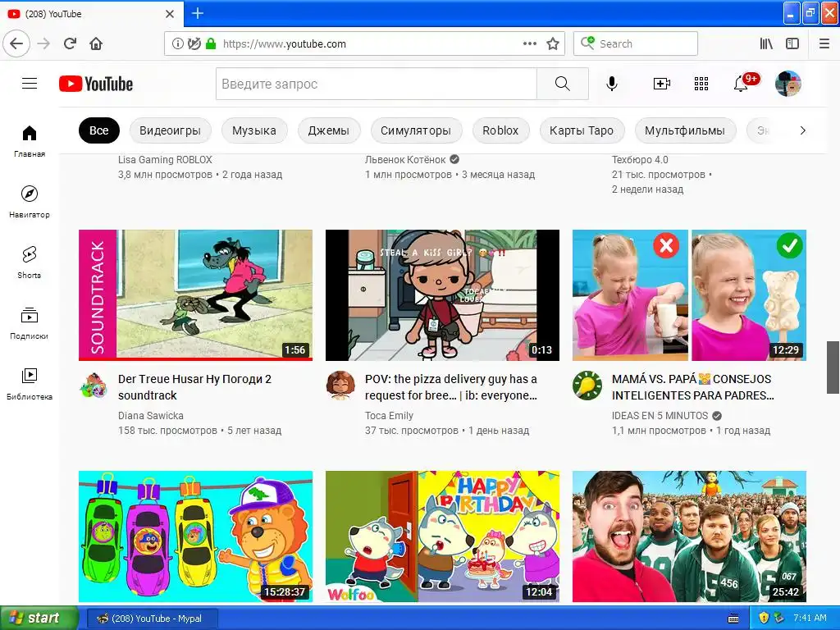Start voice search with microphone icon
The width and height of the screenshot is (840, 630).
pyautogui.click(x=612, y=84)
